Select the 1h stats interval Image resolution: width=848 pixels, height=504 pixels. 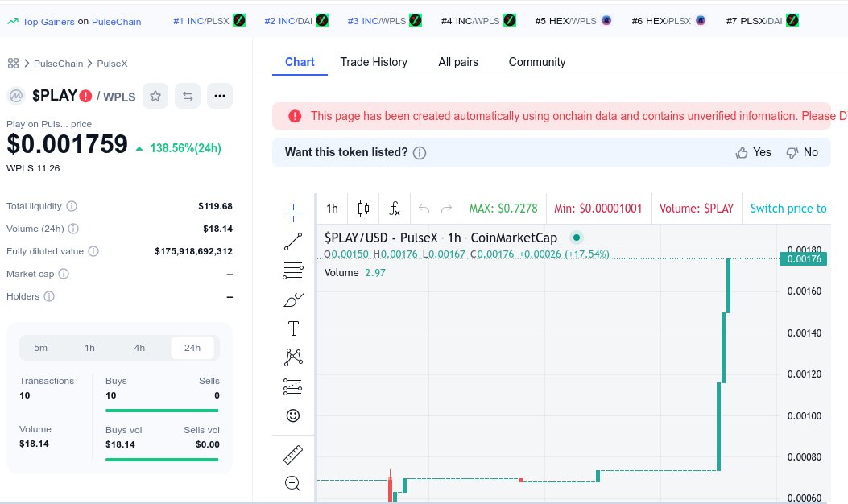pos(89,348)
